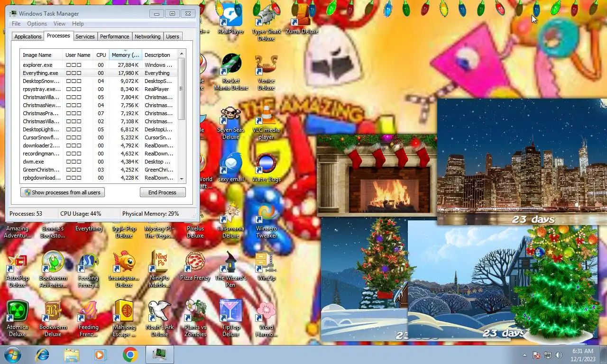Image resolution: width=607 pixels, height=364 pixels.
Task: Click the Task Manager taskbar button
Action: [159, 355]
